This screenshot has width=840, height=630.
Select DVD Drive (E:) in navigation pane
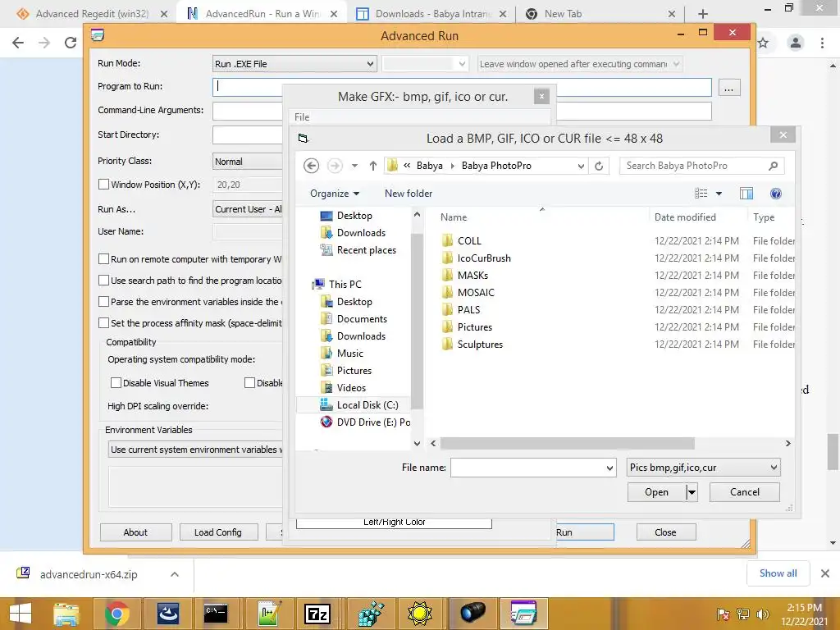tap(365, 422)
